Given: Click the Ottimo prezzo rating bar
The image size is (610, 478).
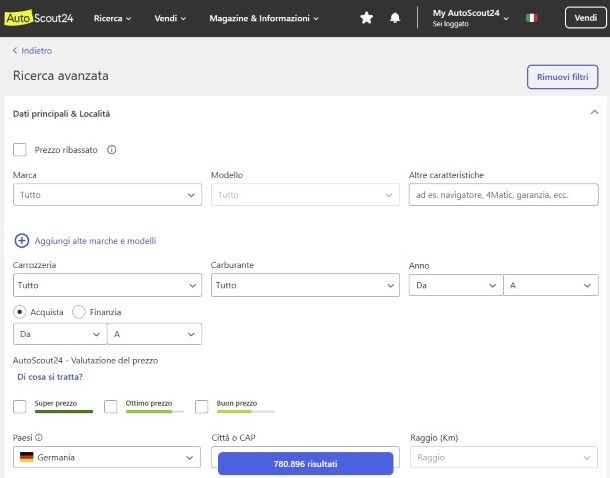Looking at the screenshot, I should click(155, 411).
